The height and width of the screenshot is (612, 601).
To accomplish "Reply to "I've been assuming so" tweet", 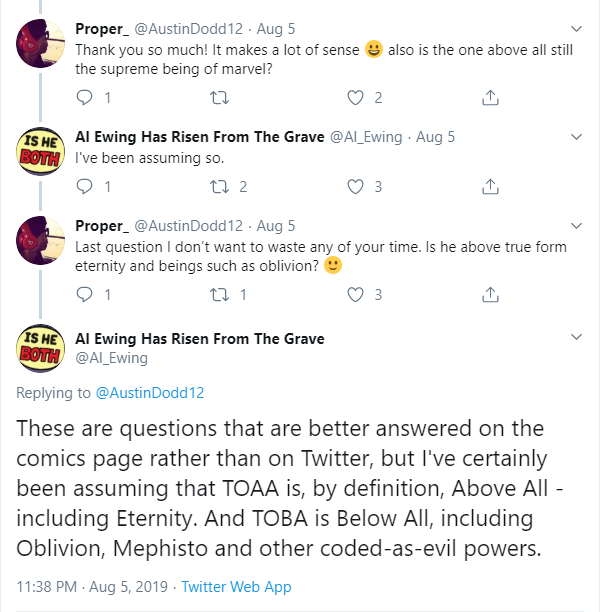I will click(85, 187).
